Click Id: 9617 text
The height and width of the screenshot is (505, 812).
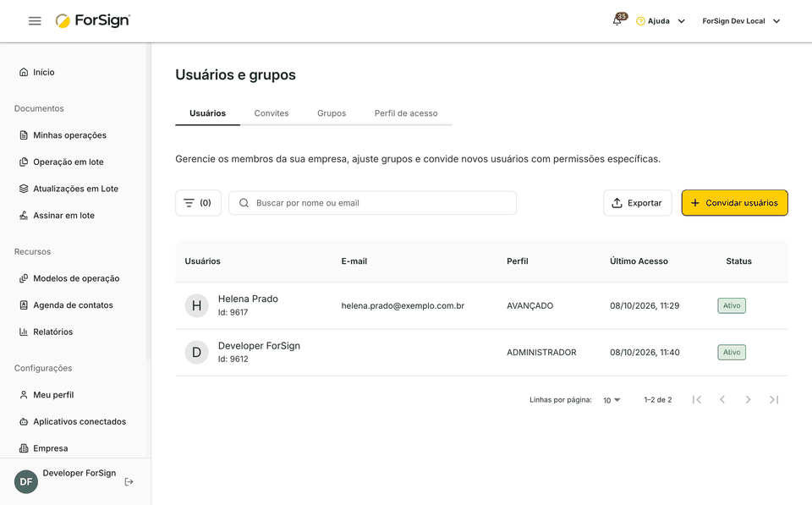pyautogui.click(x=233, y=313)
